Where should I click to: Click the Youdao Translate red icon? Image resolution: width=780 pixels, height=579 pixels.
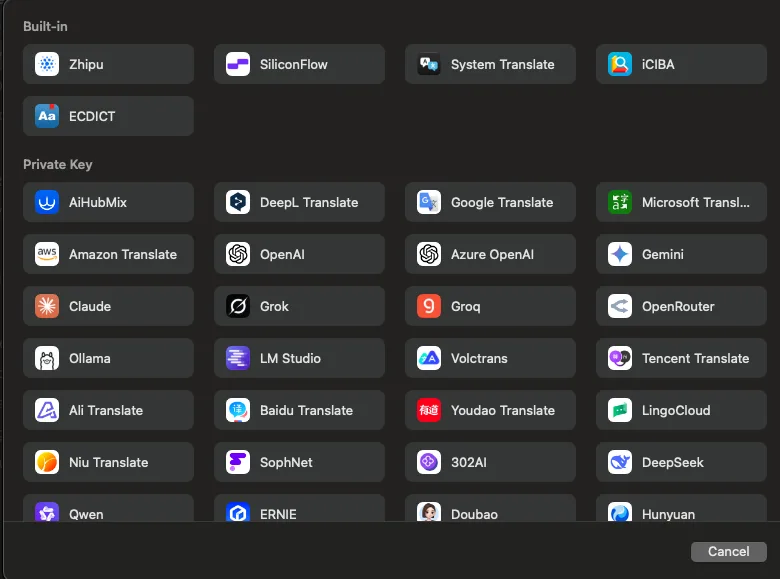point(429,410)
